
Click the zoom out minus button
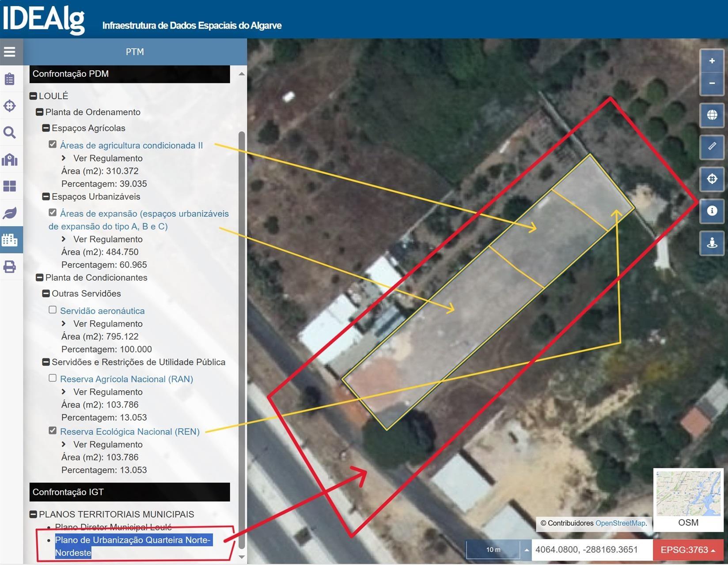pos(712,83)
